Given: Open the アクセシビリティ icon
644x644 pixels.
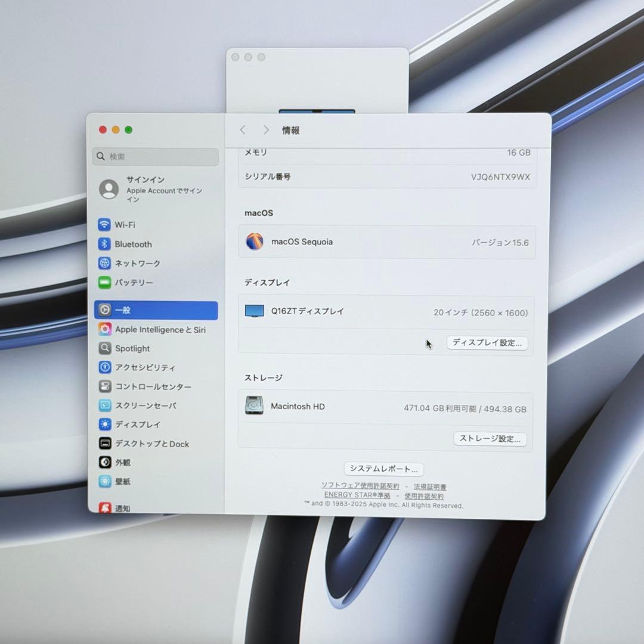Looking at the screenshot, I should tap(105, 367).
